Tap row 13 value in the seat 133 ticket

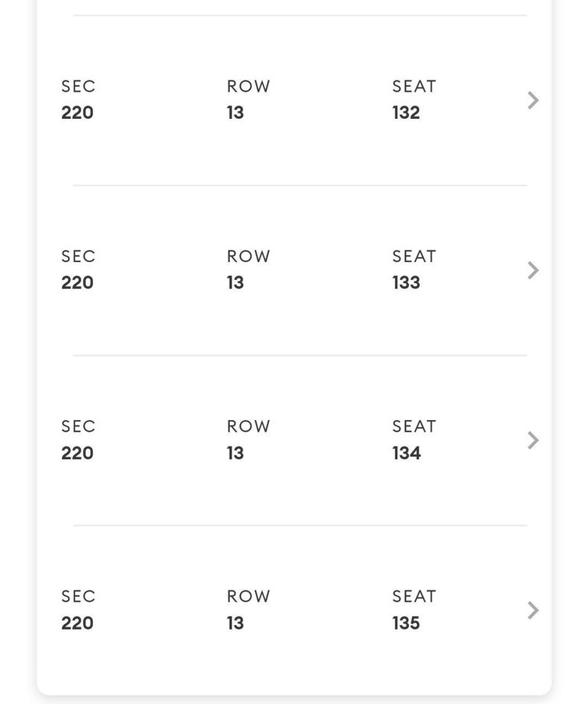[x=235, y=283]
